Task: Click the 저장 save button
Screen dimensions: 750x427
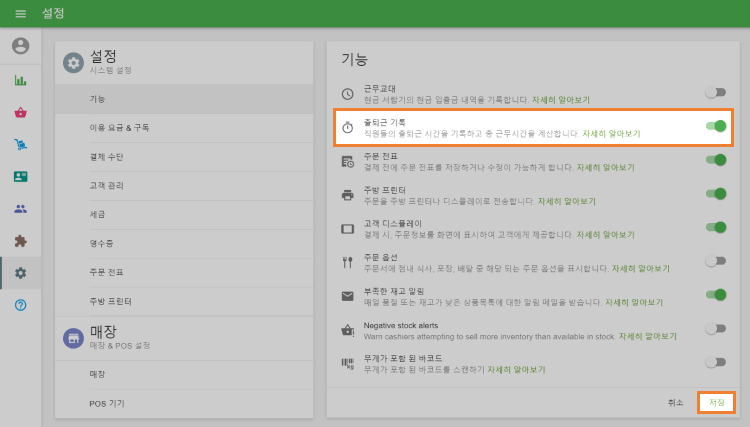Action: point(716,402)
